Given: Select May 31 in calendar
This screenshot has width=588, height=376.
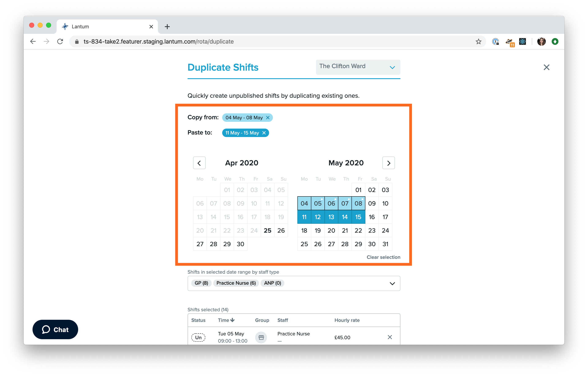Looking at the screenshot, I should (385, 244).
